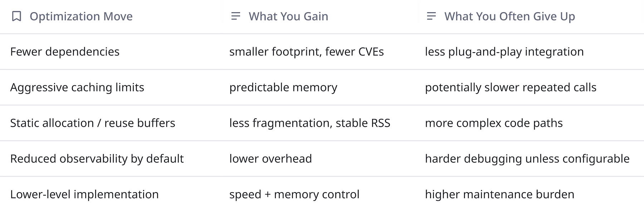Click the speed + memory control cell
The height and width of the screenshot is (209, 644).
point(294,195)
